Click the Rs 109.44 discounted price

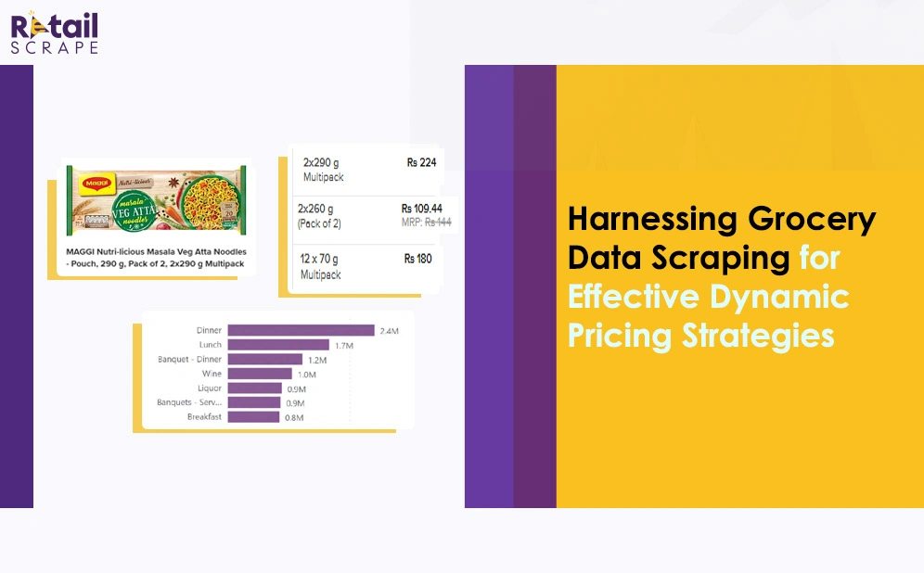pyautogui.click(x=421, y=209)
